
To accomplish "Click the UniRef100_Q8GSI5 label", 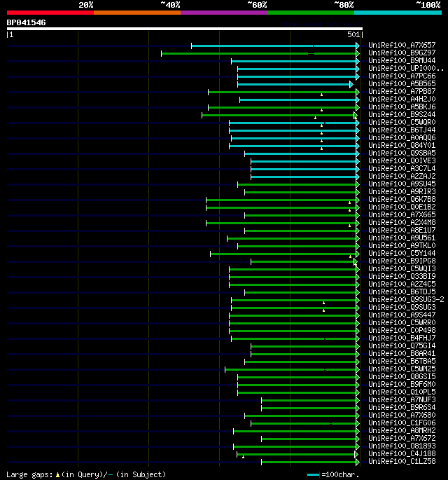I will pyautogui.click(x=402, y=377).
